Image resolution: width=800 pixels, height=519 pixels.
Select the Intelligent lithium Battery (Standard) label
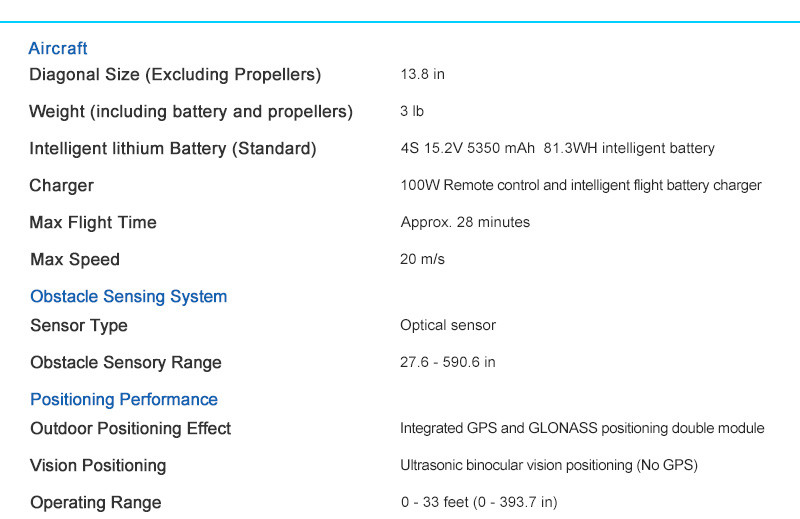pyautogui.click(x=173, y=148)
